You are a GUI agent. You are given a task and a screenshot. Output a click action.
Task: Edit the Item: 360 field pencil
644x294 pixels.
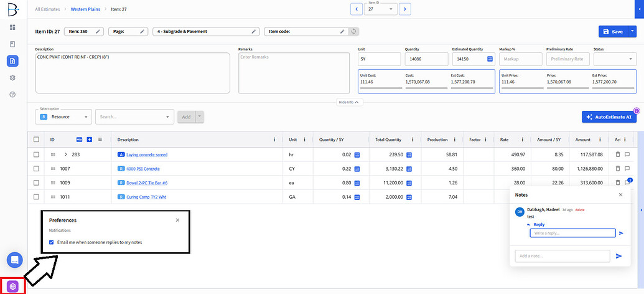(x=98, y=31)
